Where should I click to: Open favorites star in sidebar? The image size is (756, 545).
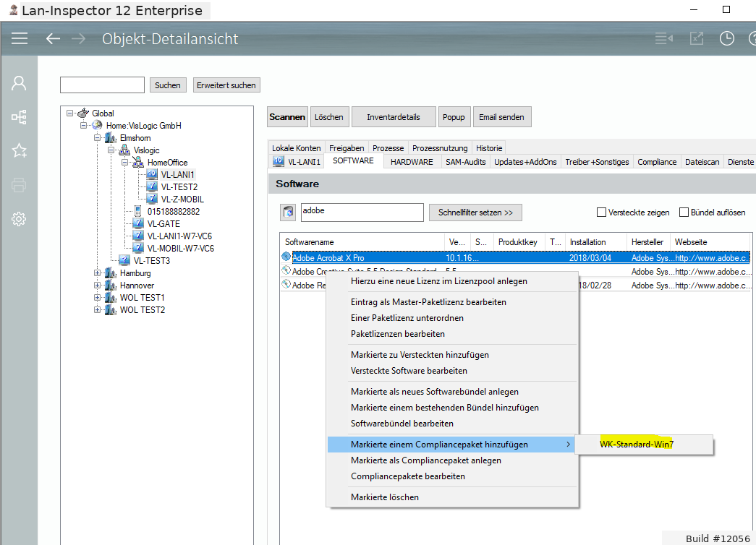click(x=19, y=151)
